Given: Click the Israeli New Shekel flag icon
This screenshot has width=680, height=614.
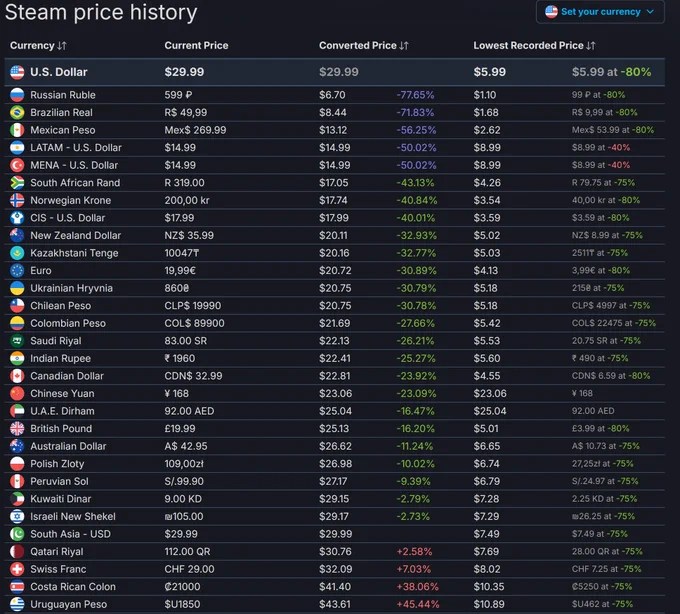Looking at the screenshot, I should 17,516.
